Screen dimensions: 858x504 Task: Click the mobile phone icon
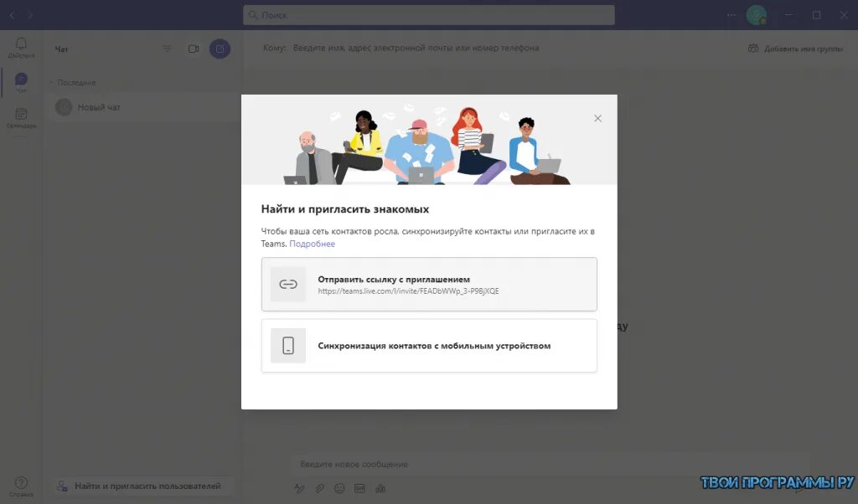288,346
